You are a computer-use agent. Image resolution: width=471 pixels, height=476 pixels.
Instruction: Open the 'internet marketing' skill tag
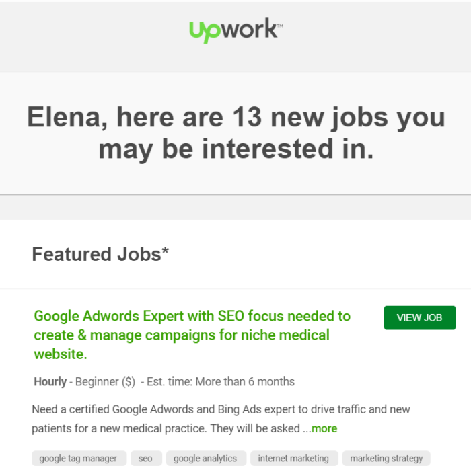[x=293, y=459]
